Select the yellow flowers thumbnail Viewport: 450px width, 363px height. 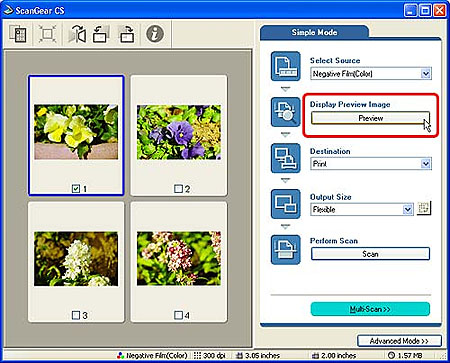coord(76,132)
